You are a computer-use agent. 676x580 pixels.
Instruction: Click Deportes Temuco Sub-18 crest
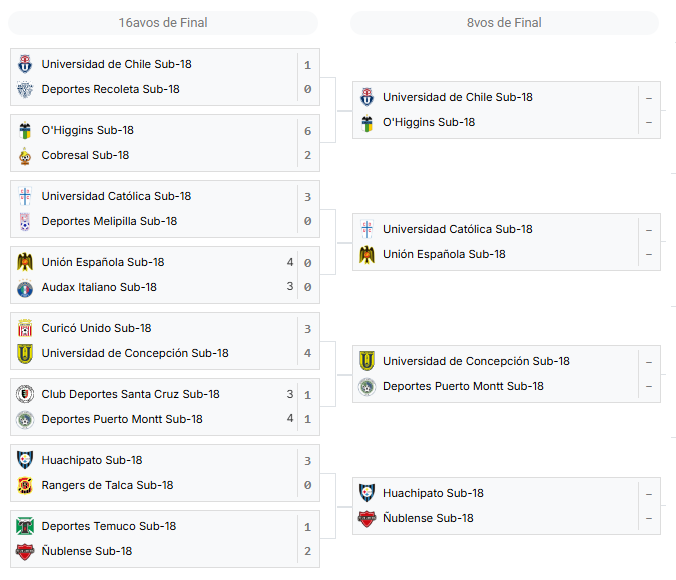coord(25,526)
